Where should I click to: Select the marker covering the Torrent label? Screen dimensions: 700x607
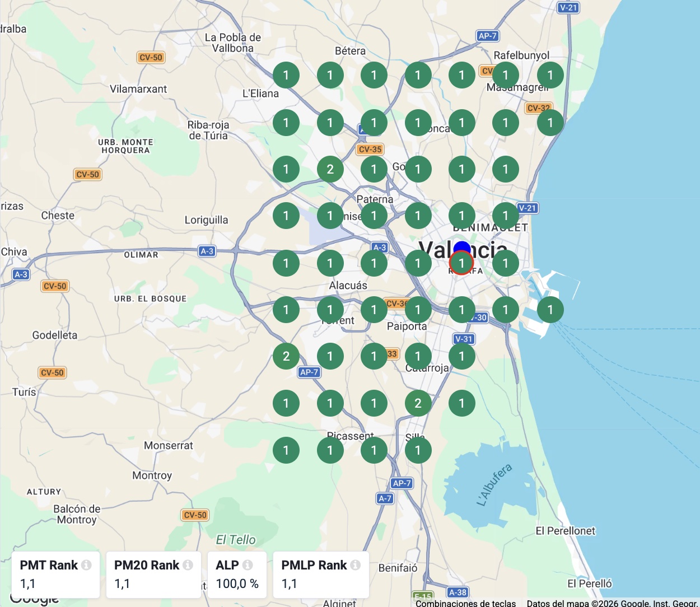click(330, 310)
